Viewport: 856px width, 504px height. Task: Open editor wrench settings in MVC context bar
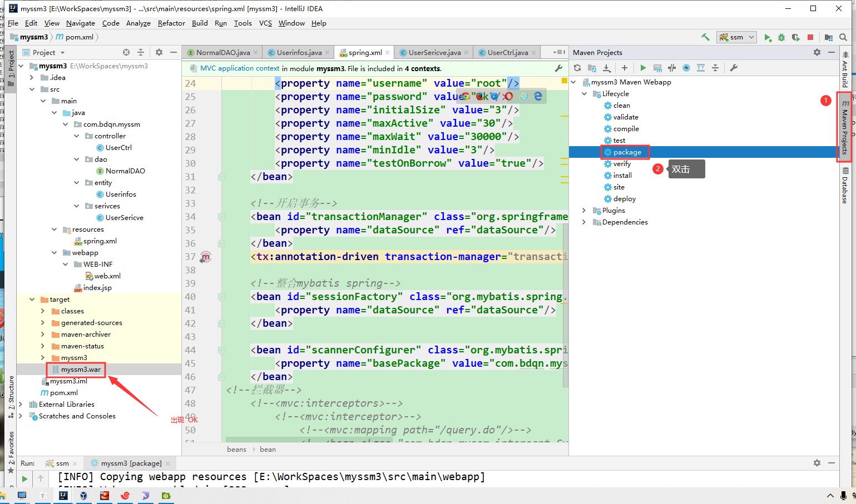coord(558,68)
